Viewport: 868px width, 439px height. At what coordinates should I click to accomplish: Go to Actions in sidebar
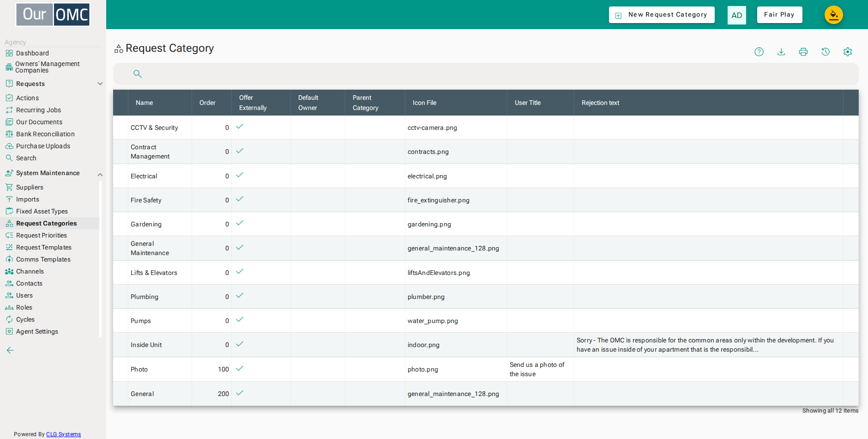click(x=27, y=98)
